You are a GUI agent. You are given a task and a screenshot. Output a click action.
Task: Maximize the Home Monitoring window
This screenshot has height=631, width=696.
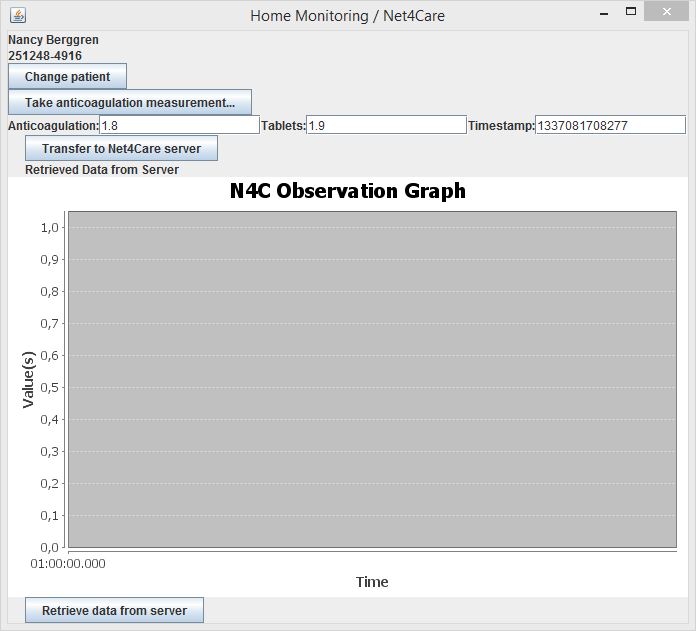(630, 14)
